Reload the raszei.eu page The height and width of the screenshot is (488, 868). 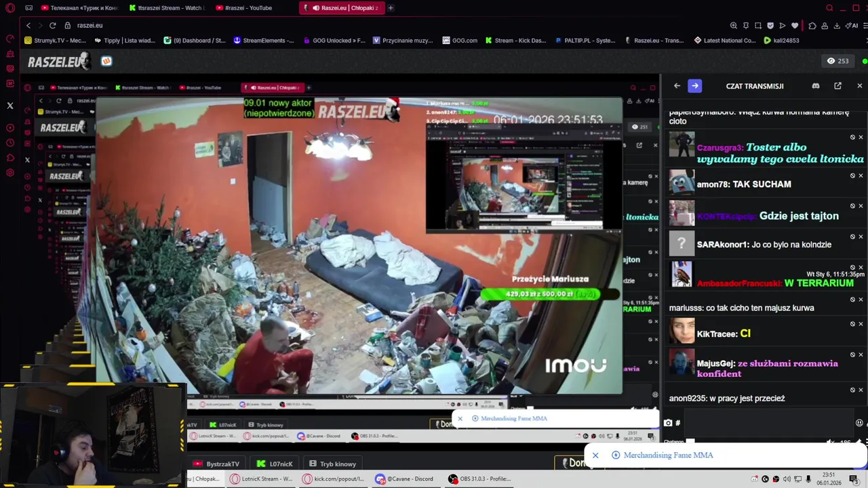52,25
